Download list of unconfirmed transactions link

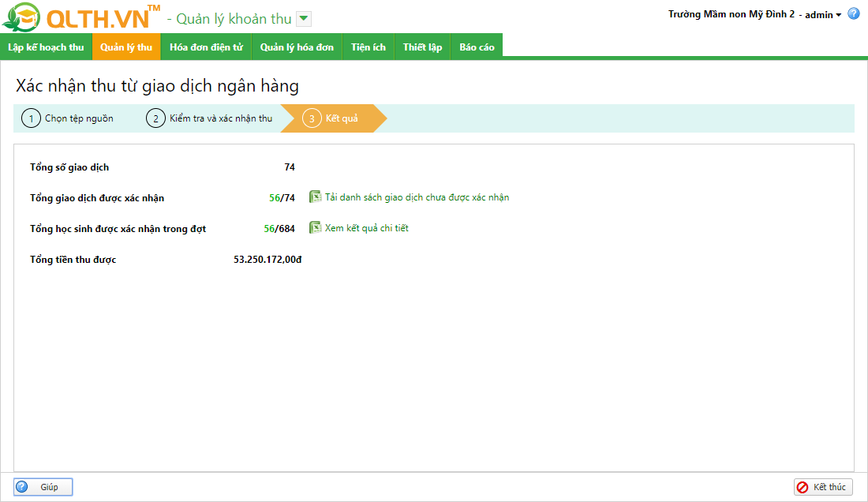tap(417, 197)
